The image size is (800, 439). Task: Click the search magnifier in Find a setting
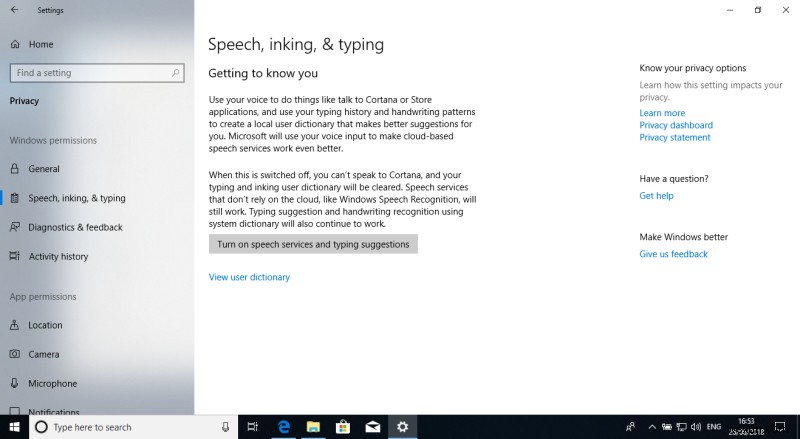click(175, 72)
